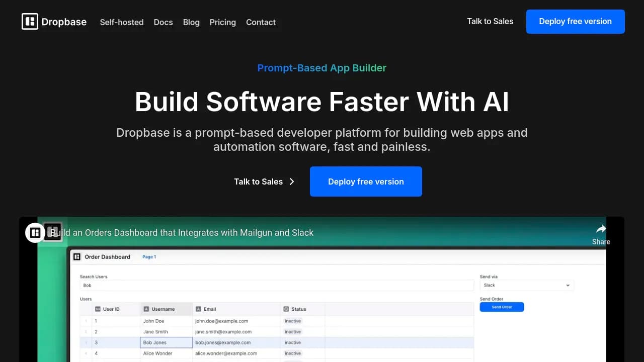
Task: Click the Build Software Faster With AI heading
Action: click(x=322, y=102)
